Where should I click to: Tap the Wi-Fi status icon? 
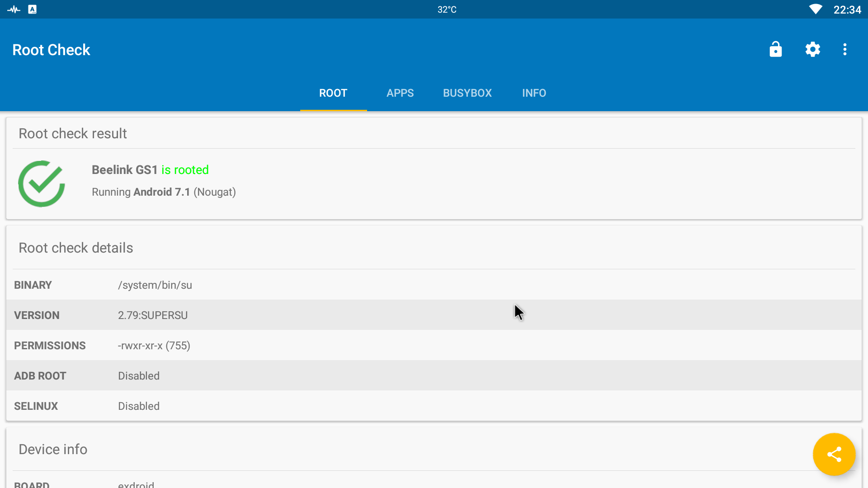coord(816,9)
